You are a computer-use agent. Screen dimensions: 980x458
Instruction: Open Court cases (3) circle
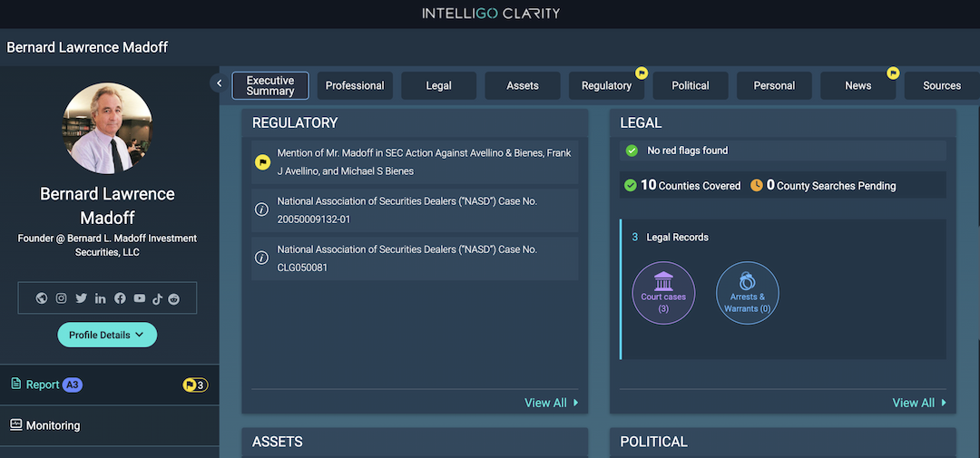pos(663,293)
